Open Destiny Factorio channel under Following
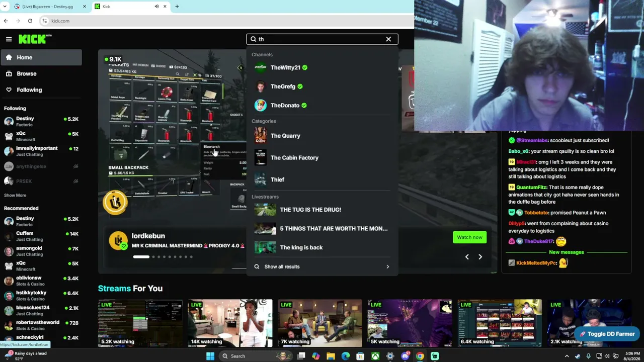Image resolution: width=644 pixels, height=362 pixels. click(41, 121)
